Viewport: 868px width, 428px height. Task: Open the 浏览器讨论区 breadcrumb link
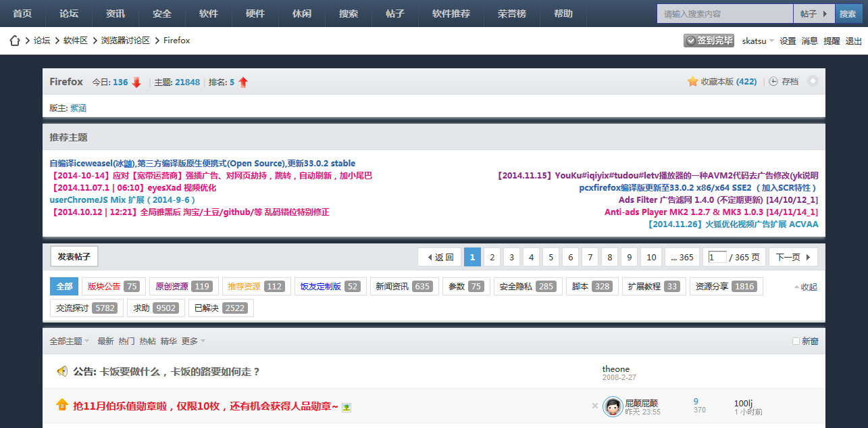coord(126,41)
